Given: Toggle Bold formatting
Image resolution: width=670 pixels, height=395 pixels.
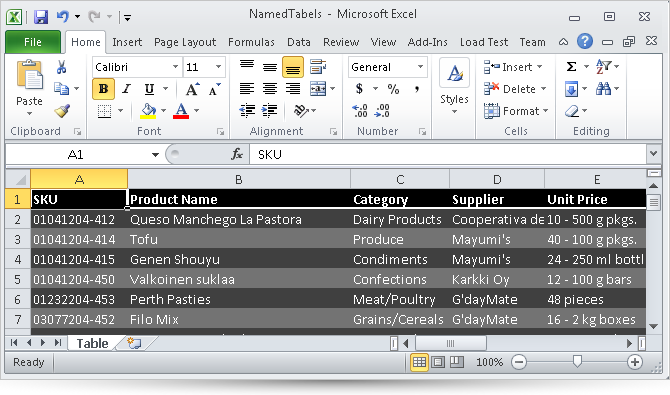Looking at the screenshot, I should tap(103, 89).
